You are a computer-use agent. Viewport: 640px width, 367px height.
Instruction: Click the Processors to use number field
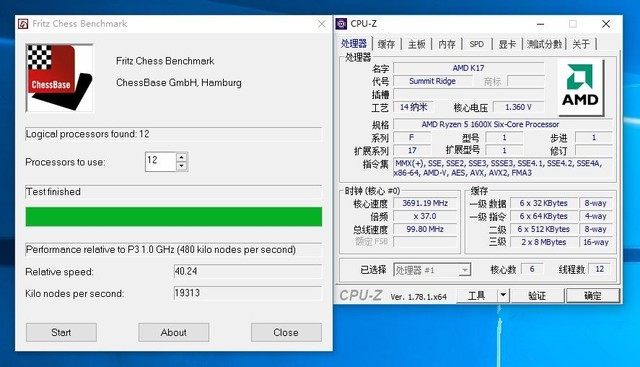(x=161, y=162)
